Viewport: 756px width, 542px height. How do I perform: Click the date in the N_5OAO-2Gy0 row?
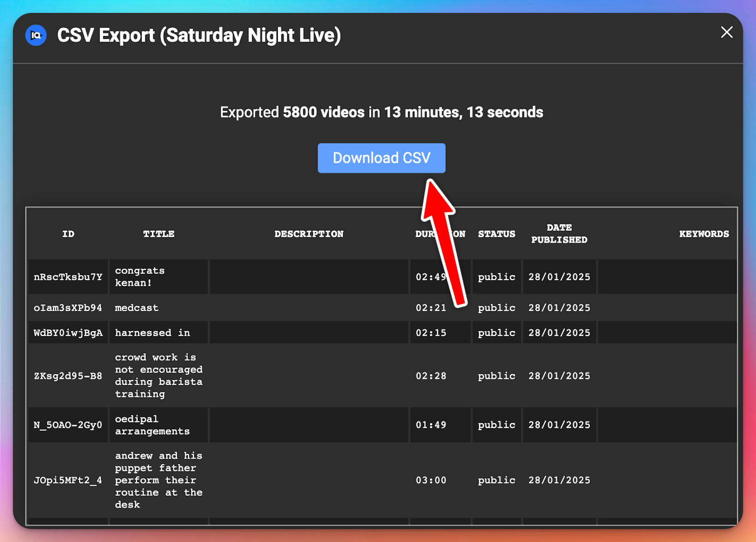click(x=559, y=425)
